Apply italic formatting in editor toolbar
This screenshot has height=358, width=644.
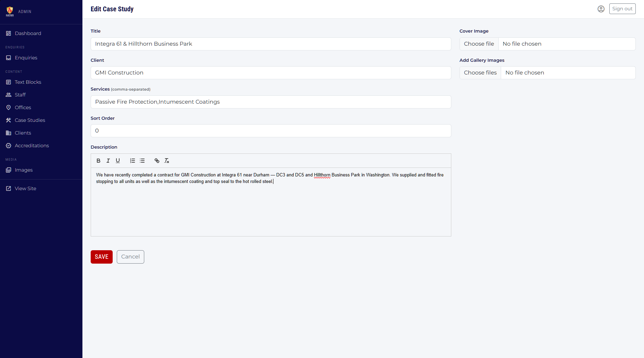coord(108,161)
